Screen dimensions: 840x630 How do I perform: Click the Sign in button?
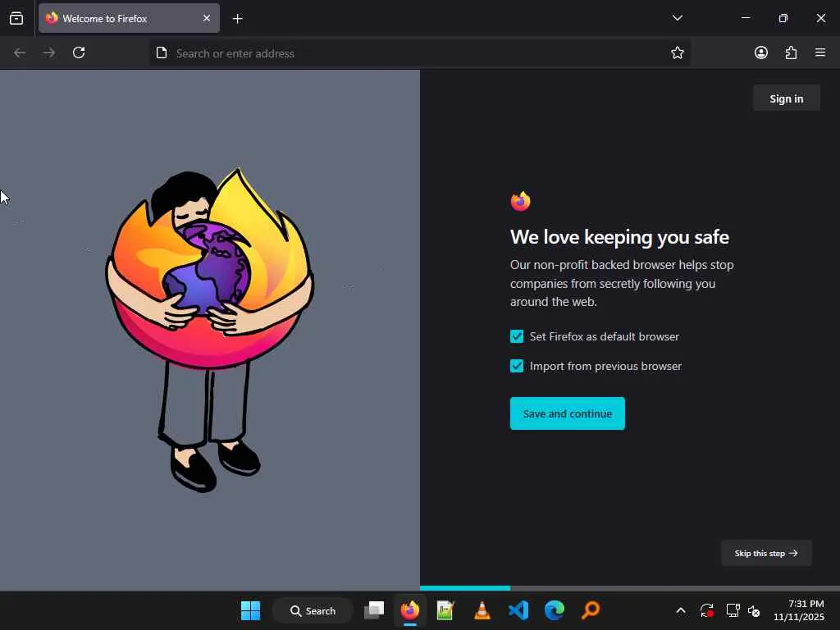(x=786, y=98)
